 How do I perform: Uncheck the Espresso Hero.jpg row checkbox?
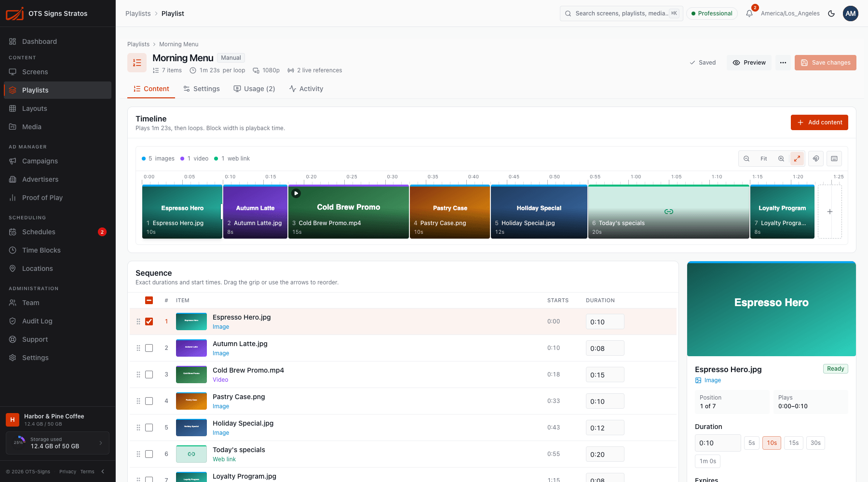point(149,321)
